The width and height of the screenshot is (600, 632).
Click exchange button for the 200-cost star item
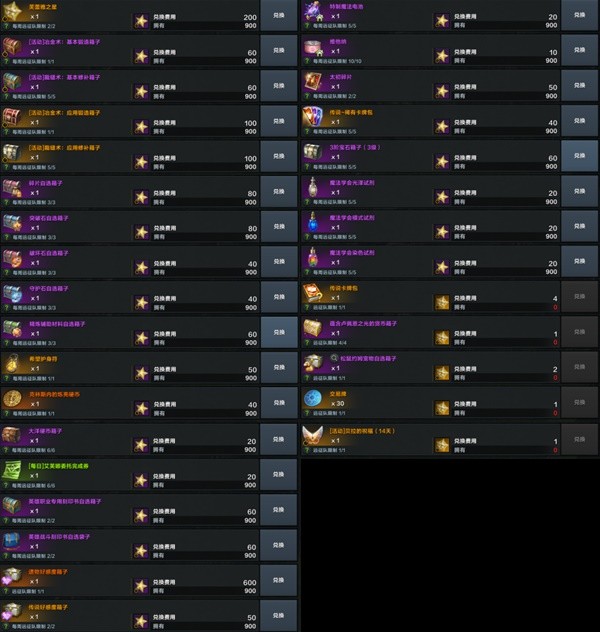point(278,16)
